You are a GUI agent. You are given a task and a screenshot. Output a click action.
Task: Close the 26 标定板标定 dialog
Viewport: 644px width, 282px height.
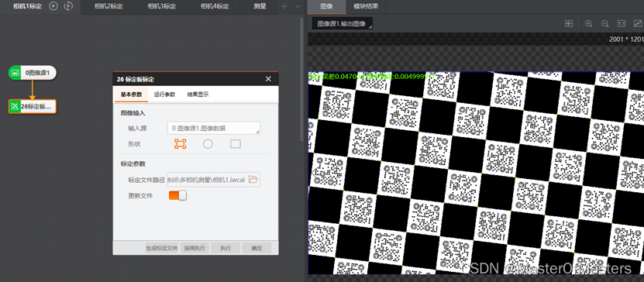[x=268, y=79]
